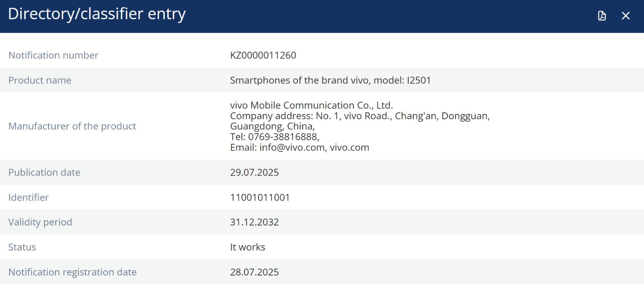The height and width of the screenshot is (296, 644).
Task: Click the Validity period label
Action: click(x=40, y=222)
